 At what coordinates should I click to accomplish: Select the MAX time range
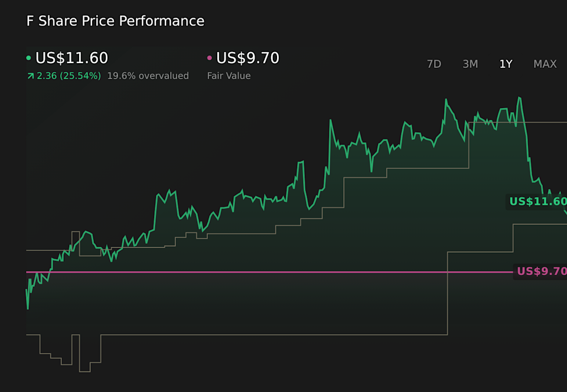pos(545,64)
